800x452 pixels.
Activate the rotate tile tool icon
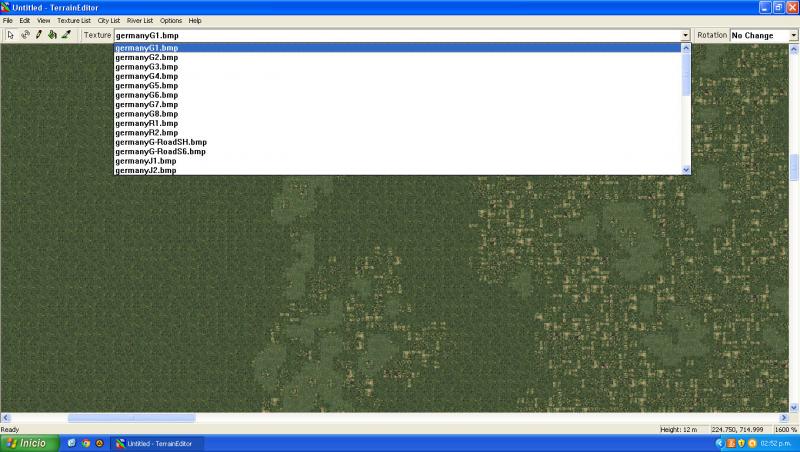(25, 35)
